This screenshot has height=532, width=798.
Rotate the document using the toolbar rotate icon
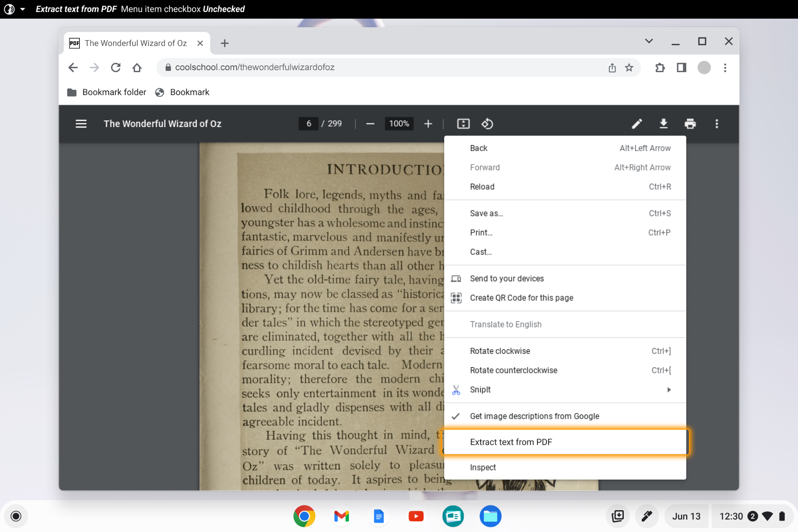click(487, 124)
